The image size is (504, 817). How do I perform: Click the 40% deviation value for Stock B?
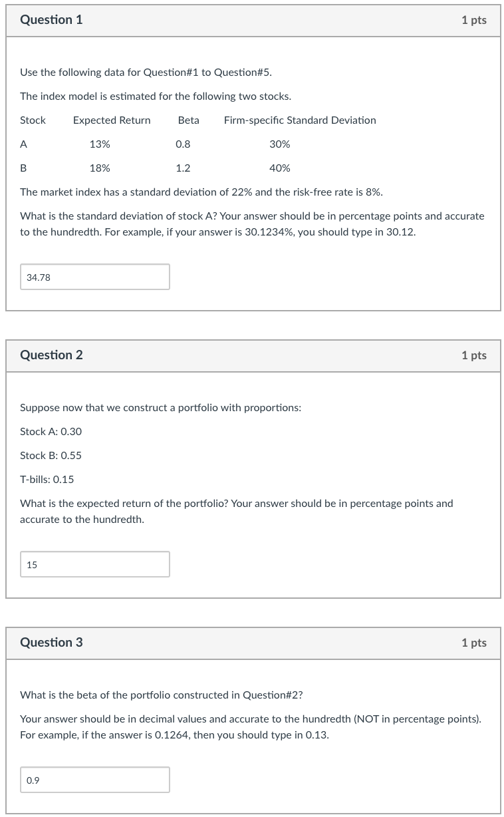279,168
